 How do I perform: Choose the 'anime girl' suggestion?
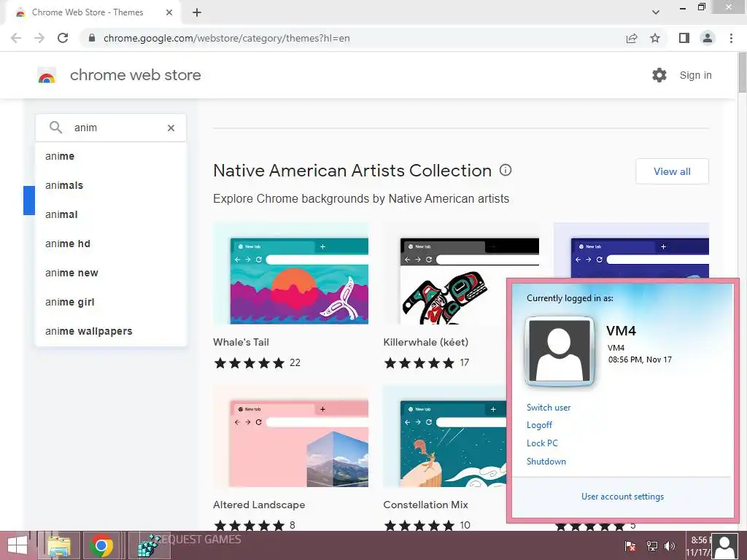click(x=111, y=302)
